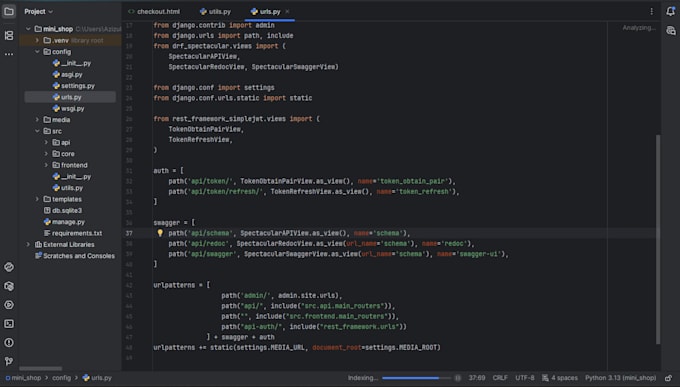Open the Structure tool window icon
The width and height of the screenshot is (680, 387).
[9, 36]
